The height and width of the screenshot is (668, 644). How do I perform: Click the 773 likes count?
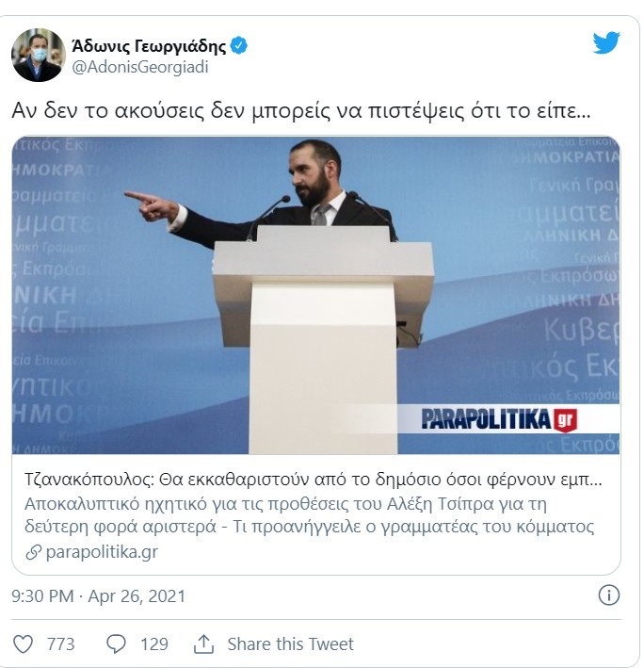tap(60, 644)
